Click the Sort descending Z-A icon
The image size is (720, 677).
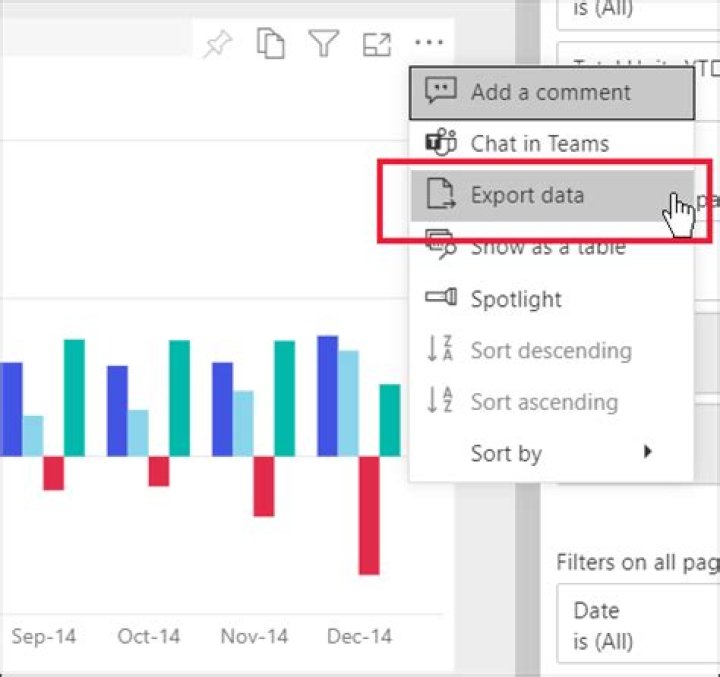tap(440, 348)
